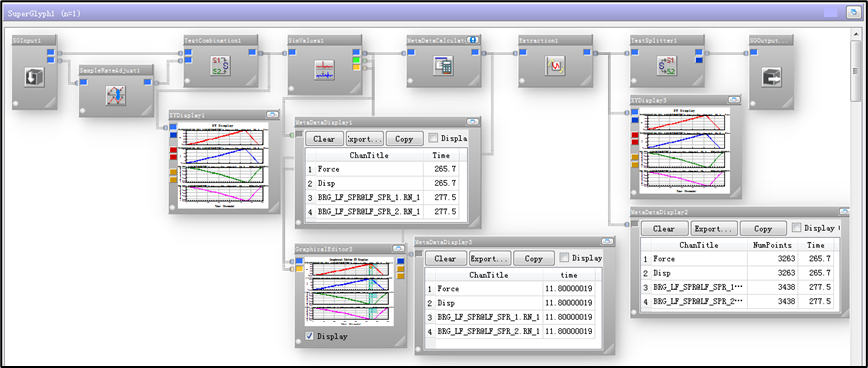Image resolution: width=868 pixels, height=368 pixels.
Task: Select ChanTitle column header in MetaDataDisplay1
Action: tap(369, 156)
